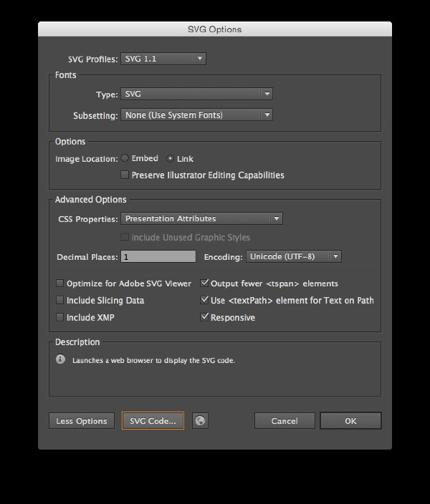Image resolution: width=430 pixels, height=504 pixels.
Task: Click the globe preview-in-browser icon
Action: pos(200,420)
